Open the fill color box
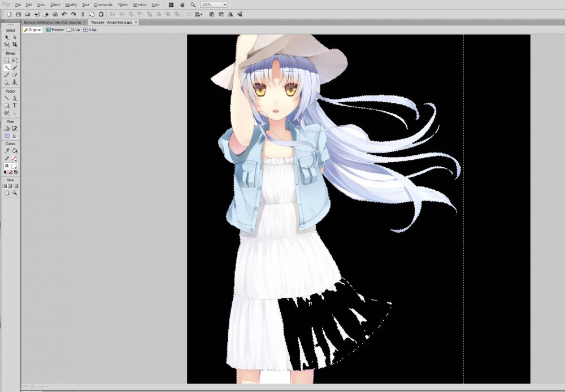 14,165
